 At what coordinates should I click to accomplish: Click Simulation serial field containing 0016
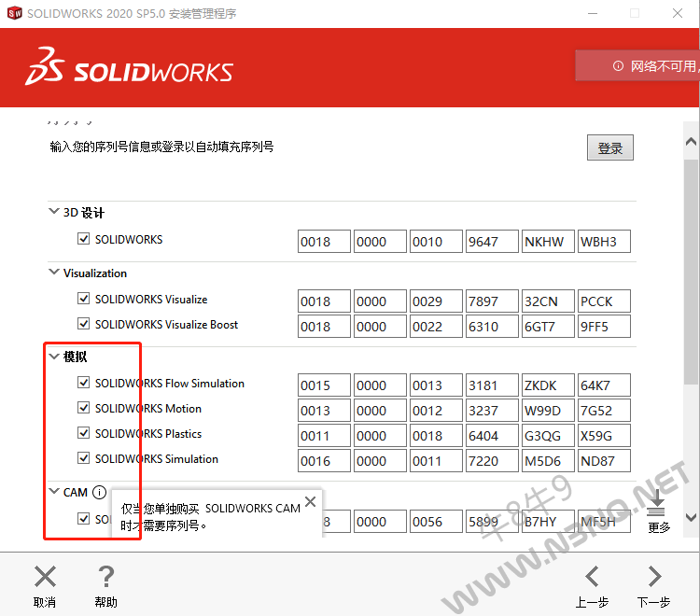[324, 461]
